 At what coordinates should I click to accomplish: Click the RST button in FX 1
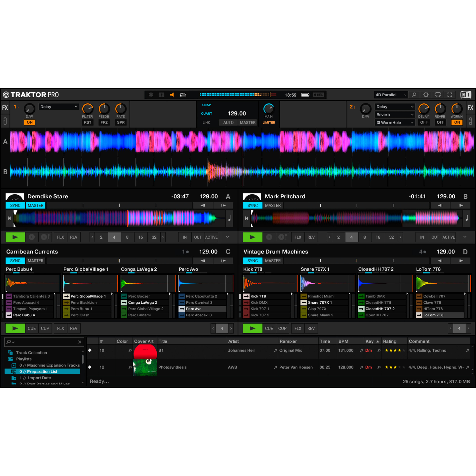(x=87, y=122)
